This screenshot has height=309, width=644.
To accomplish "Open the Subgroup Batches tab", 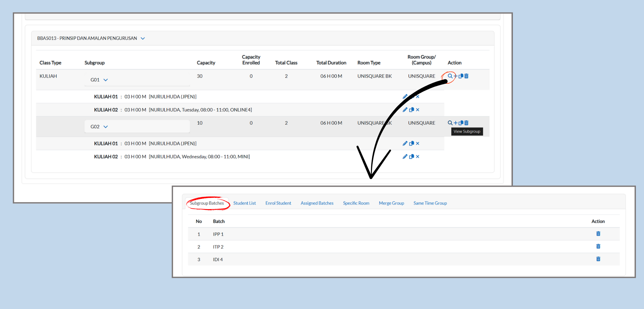I will [207, 203].
